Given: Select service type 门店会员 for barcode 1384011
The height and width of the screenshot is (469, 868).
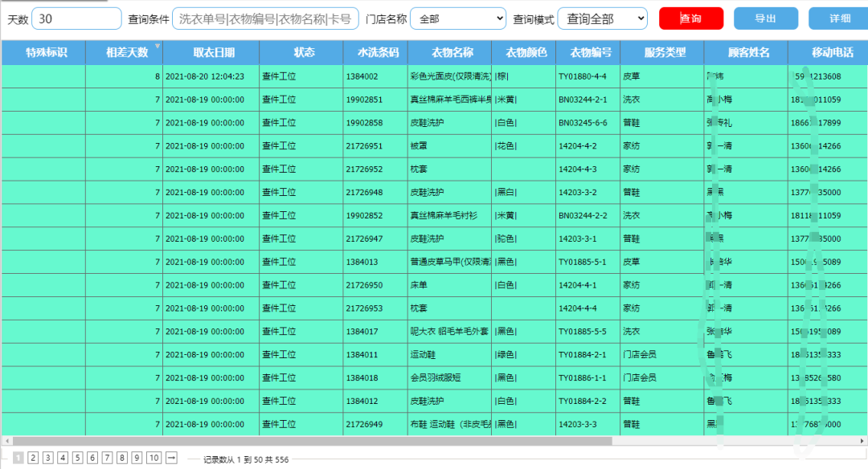Looking at the screenshot, I should pos(662,355).
